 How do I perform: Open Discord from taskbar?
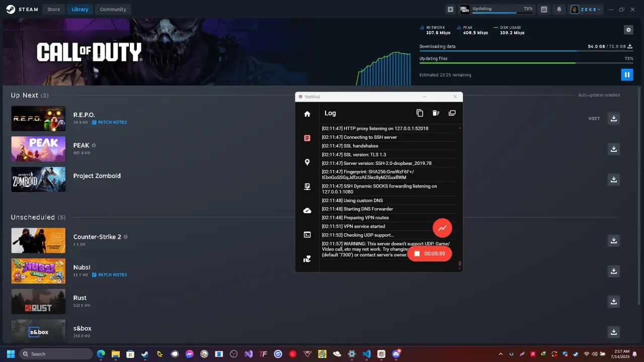click(x=396, y=354)
